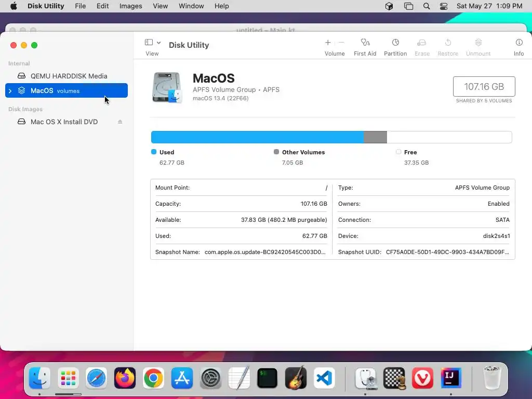Add a volume with the plus icon
Screen dimensions: 532x399
pyautogui.click(x=328, y=43)
